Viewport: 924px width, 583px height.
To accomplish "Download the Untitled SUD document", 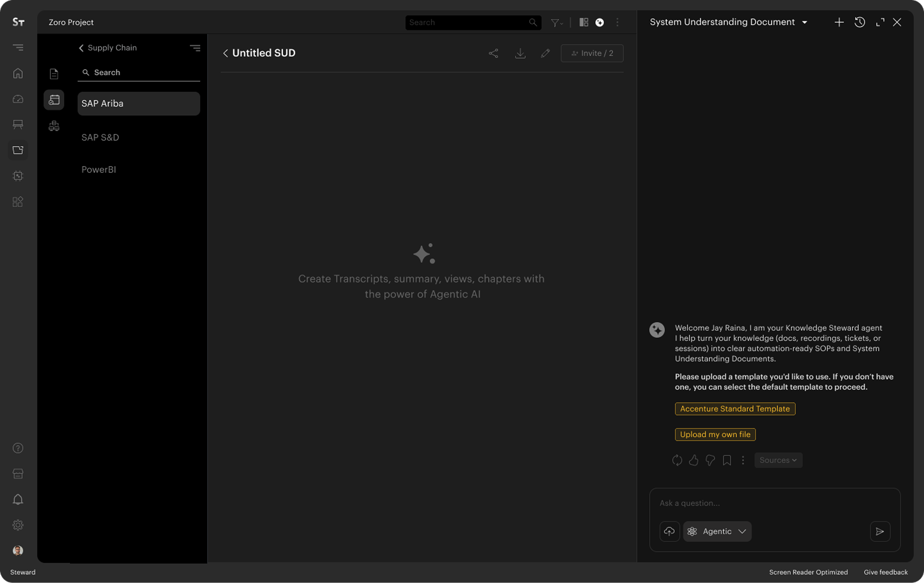I will click(520, 53).
